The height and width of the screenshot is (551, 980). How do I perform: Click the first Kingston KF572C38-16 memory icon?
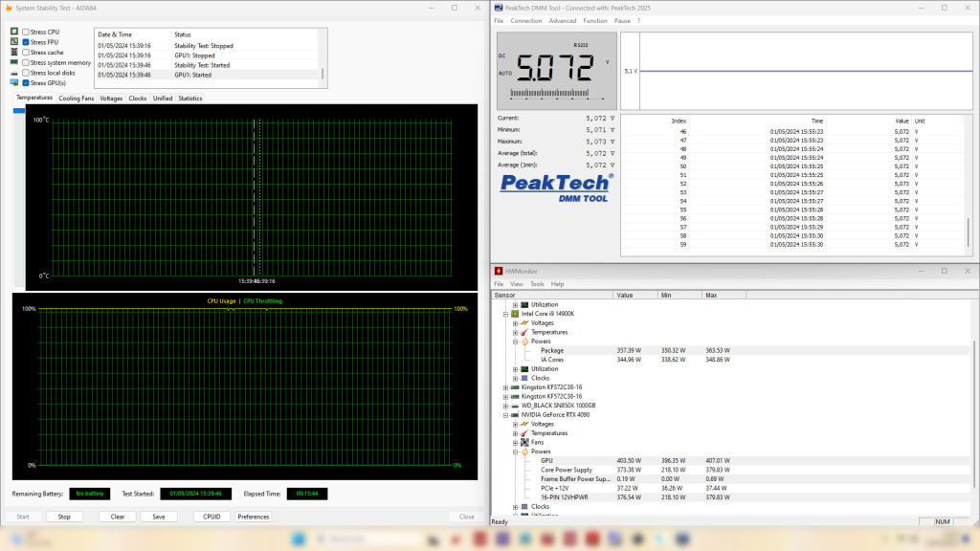pyautogui.click(x=515, y=387)
